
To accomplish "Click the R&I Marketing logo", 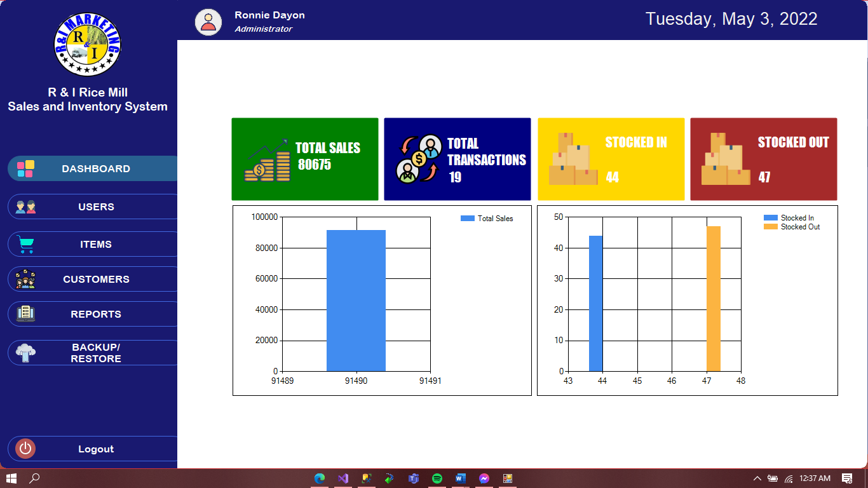I will [x=88, y=44].
